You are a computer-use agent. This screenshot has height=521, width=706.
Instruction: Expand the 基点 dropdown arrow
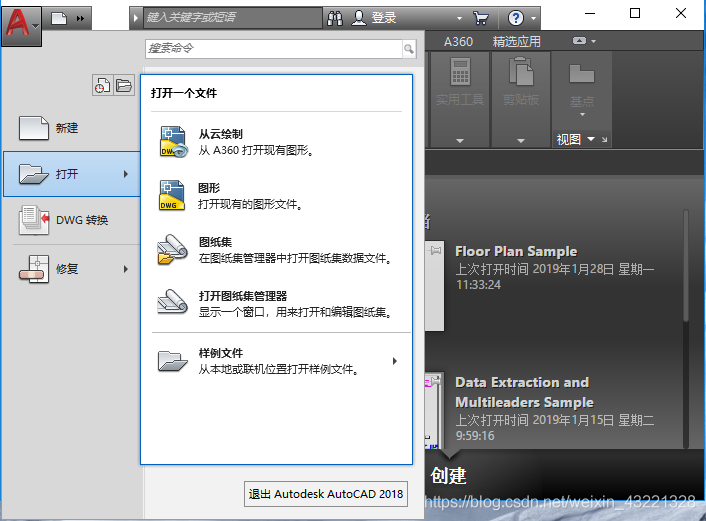(x=582, y=114)
